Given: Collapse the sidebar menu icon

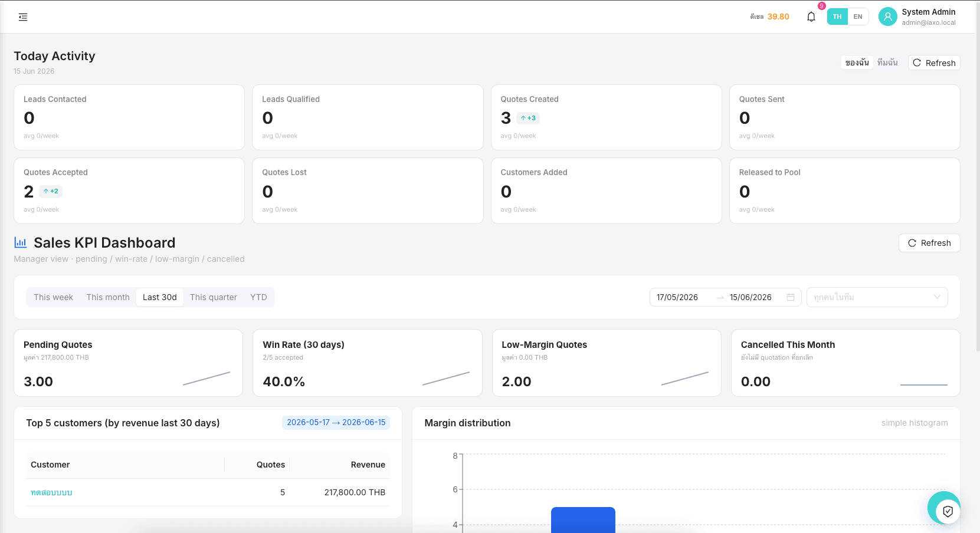Looking at the screenshot, I should [x=23, y=17].
